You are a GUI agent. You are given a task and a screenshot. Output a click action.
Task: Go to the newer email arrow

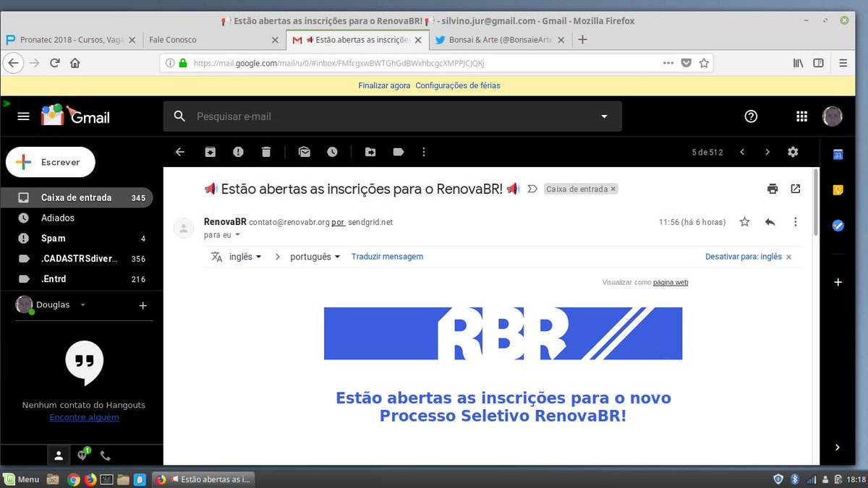point(742,152)
